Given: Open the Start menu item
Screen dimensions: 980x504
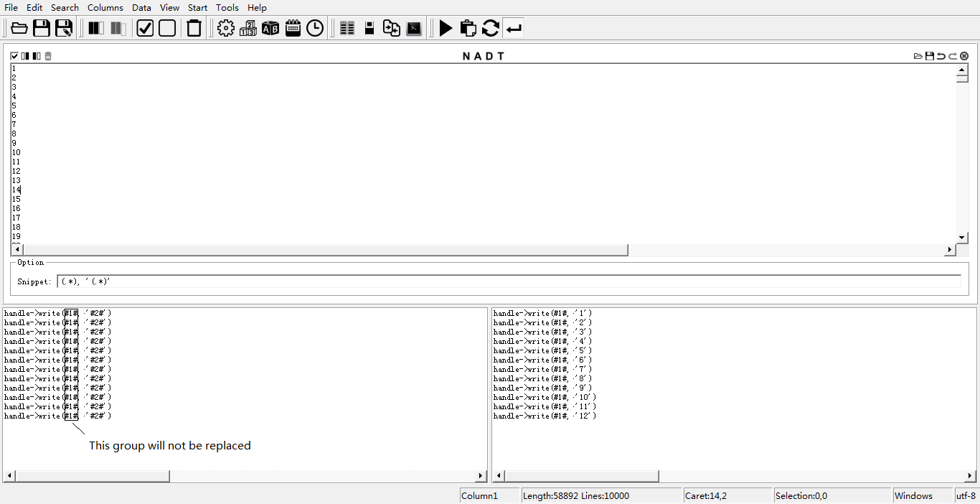Looking at the screenshot, I should tap(198, 7).
